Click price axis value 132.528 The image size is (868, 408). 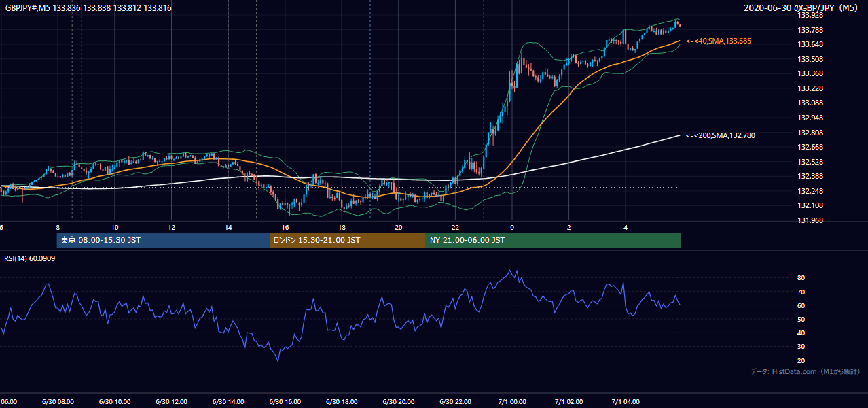pyautogui.click(x=810, y=162)
